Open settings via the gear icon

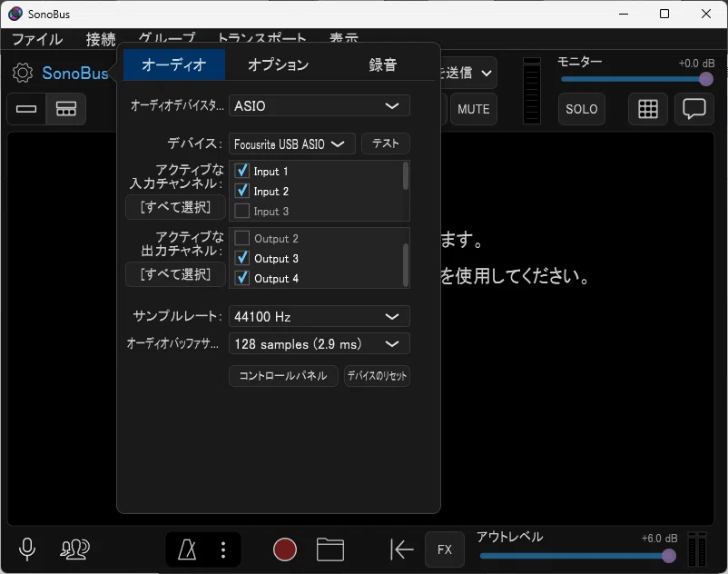point(23,73)
